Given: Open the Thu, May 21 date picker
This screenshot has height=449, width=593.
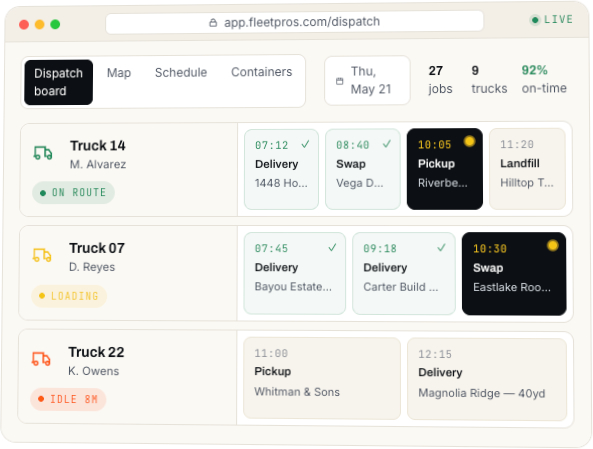Looking at the screenshot, I should click(x=367, y=81).
